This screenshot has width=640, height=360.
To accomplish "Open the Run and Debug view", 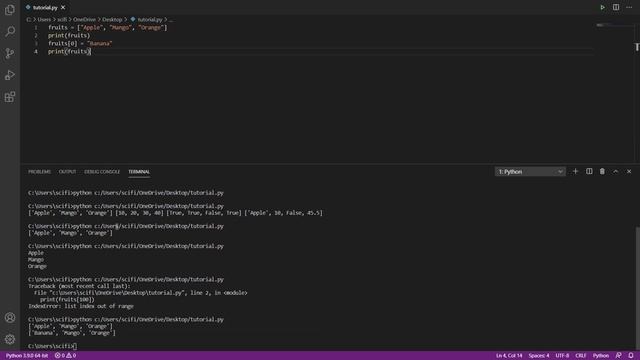I will click(10, 75).
